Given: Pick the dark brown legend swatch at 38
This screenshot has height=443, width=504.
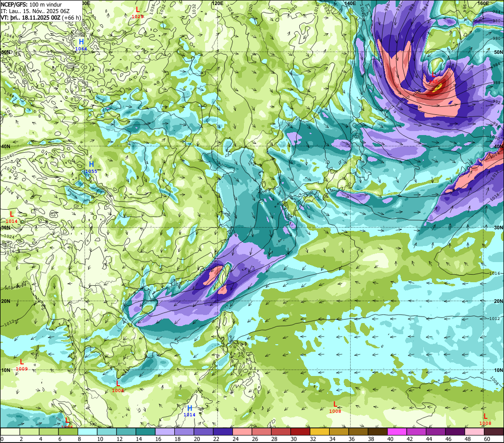Looking at the screenshot, I should tap(377, 431).
